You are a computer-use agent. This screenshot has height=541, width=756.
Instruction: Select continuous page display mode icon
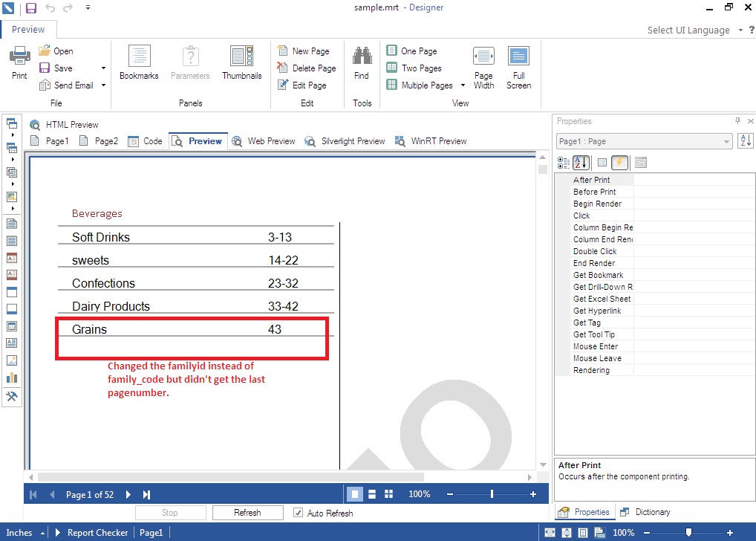[372, 494]
